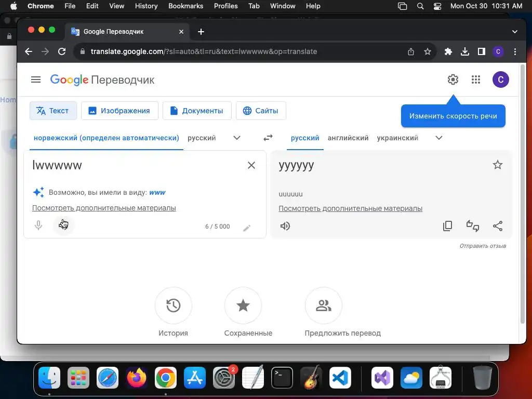The height and width of the screenshot is (399, 532).
Task: Open Chrome tab search chevron
Action: click(x=515, y=32)
